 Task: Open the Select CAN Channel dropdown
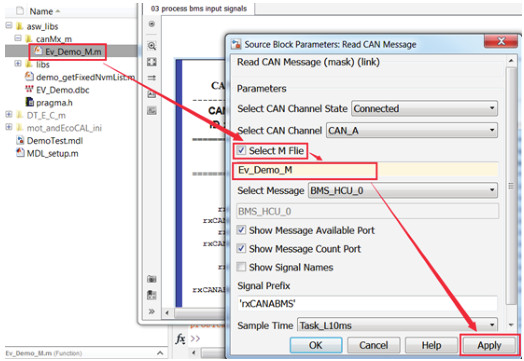tap(412, 130)
